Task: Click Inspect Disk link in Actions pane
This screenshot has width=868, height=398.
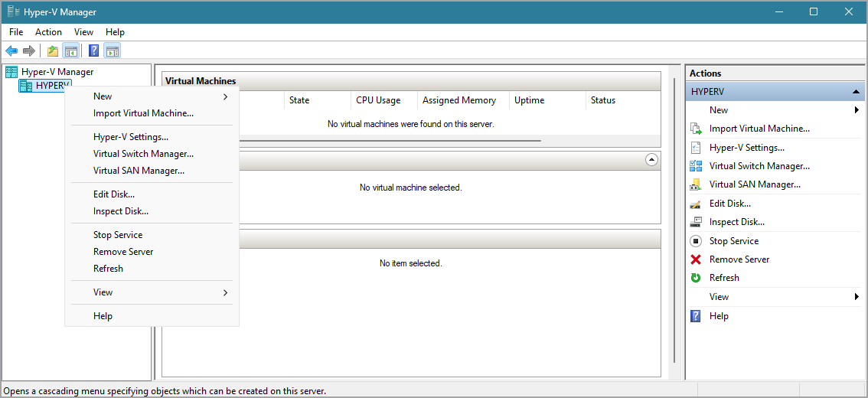Action: [737, 222]
